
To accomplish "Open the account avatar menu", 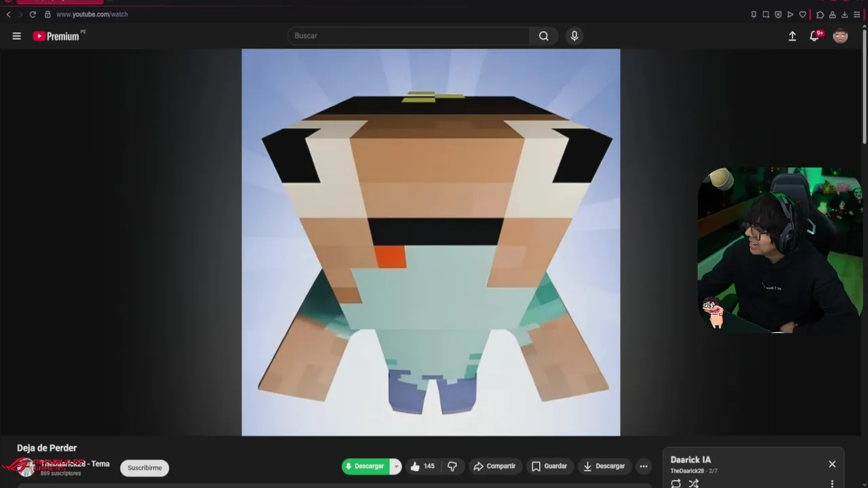I will (x=840, y=36).
